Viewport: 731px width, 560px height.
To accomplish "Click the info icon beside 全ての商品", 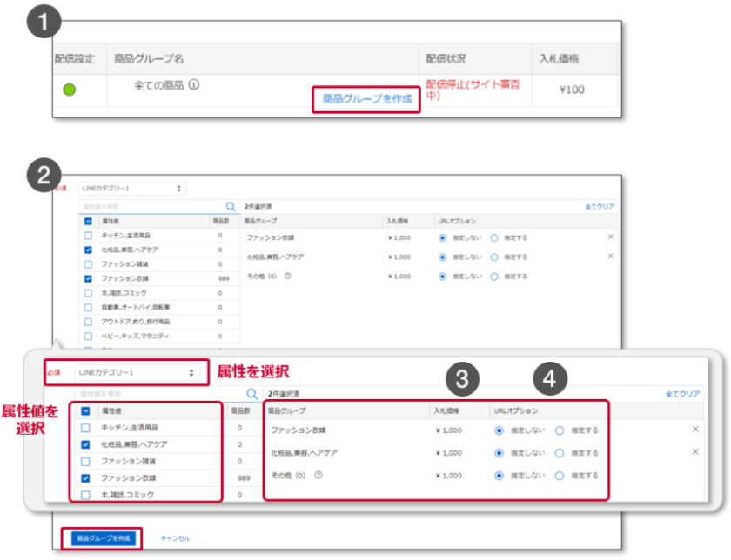I will coord(194,85).
